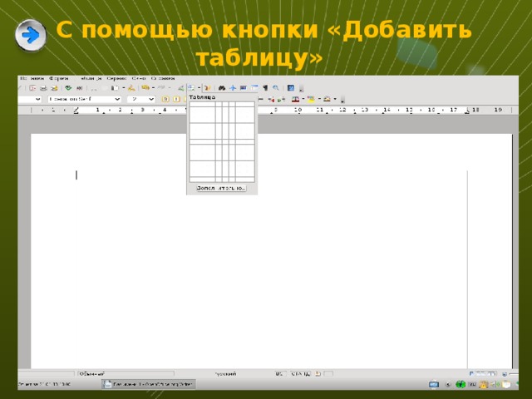Toggle the ABC auto spellcheck icon

(x=80, y=88)
